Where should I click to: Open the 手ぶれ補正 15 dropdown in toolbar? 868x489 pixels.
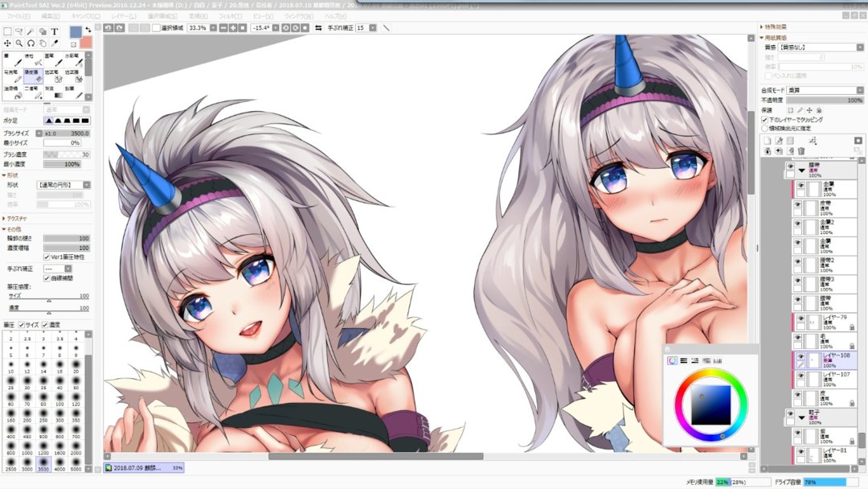pos(373,27)
